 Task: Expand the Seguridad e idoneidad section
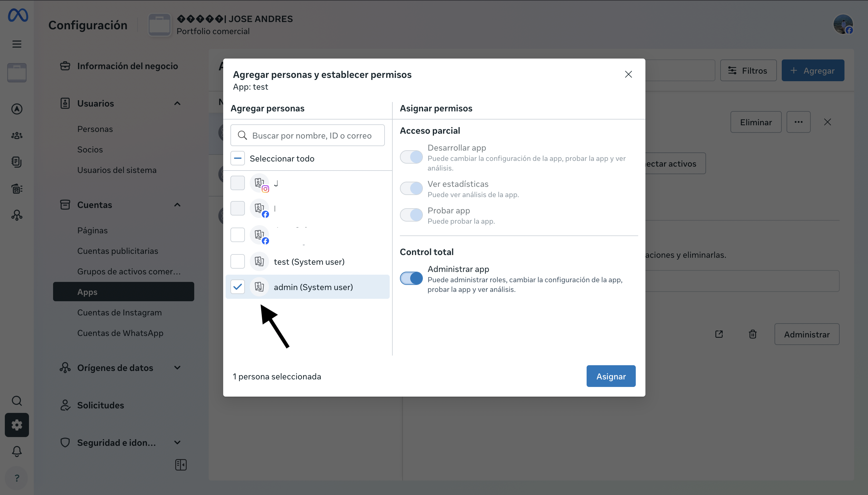(177, 443)
